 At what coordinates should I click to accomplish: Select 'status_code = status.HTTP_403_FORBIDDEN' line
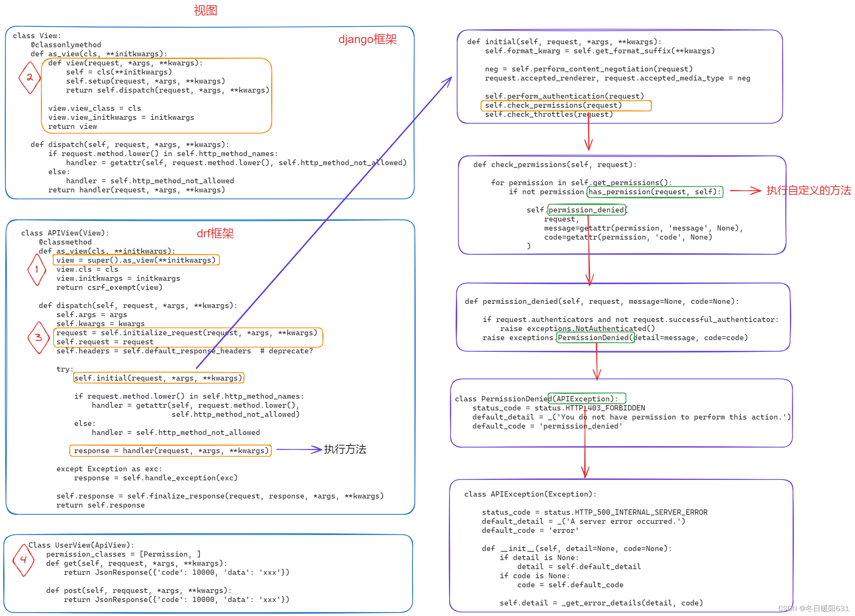[559, 408]
